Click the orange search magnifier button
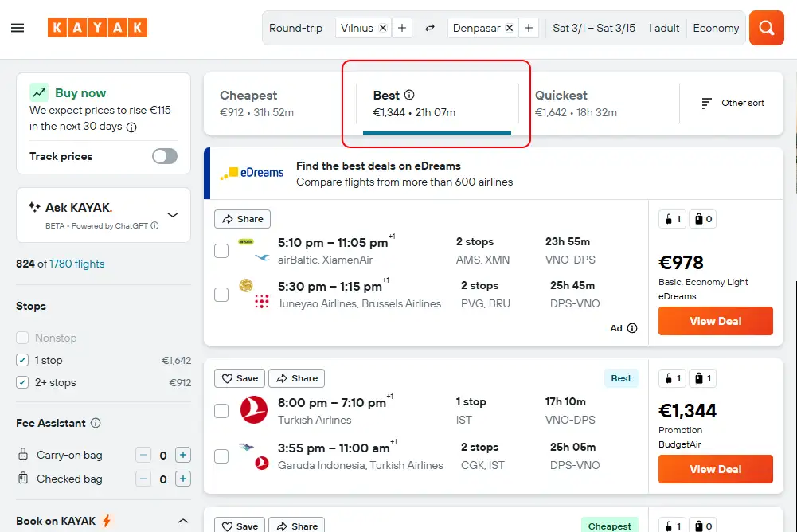The width and height of the screenshot is (797, 532). click(766, 28)
